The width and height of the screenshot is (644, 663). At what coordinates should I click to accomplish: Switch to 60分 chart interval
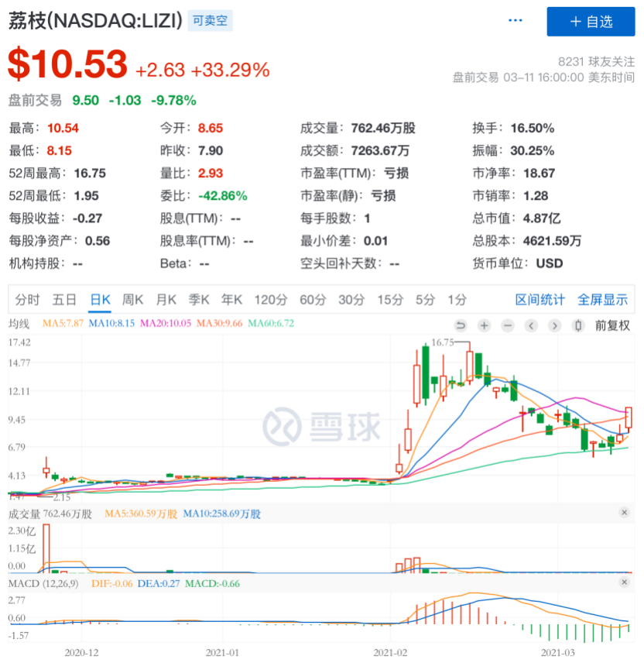(313, 300)
